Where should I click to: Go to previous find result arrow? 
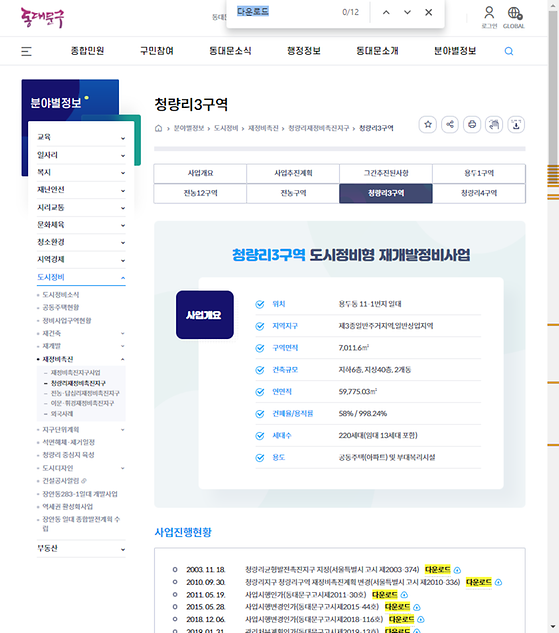point(386,12)
